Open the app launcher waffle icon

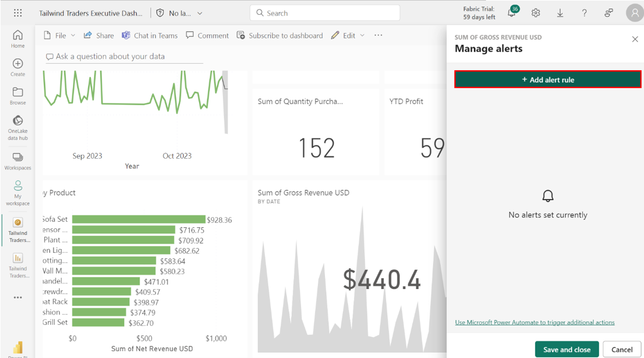(18, 13)
